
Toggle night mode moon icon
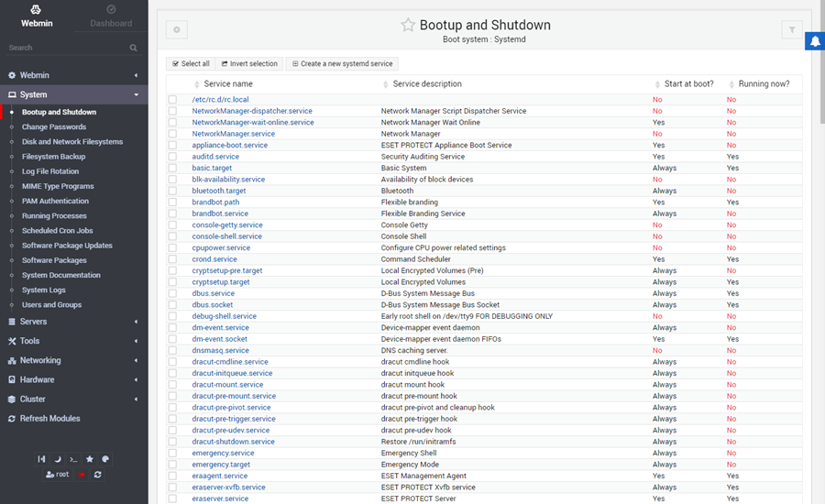(x=58, y=459)
